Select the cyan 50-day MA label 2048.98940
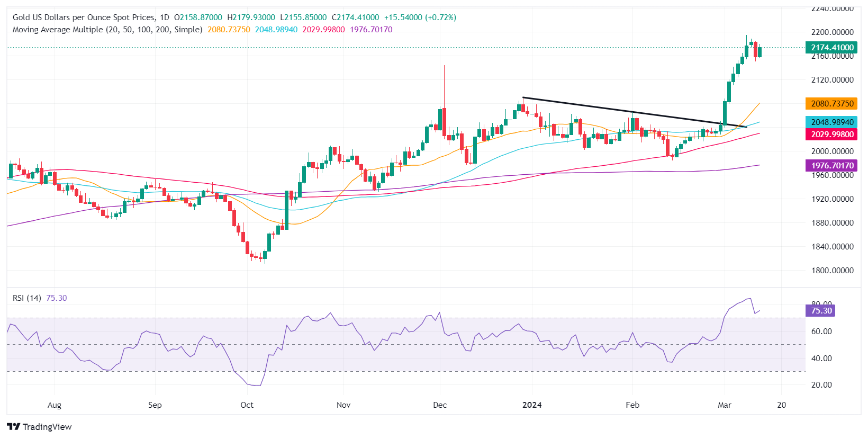This screenshot has width=868, height=439. 832,122
